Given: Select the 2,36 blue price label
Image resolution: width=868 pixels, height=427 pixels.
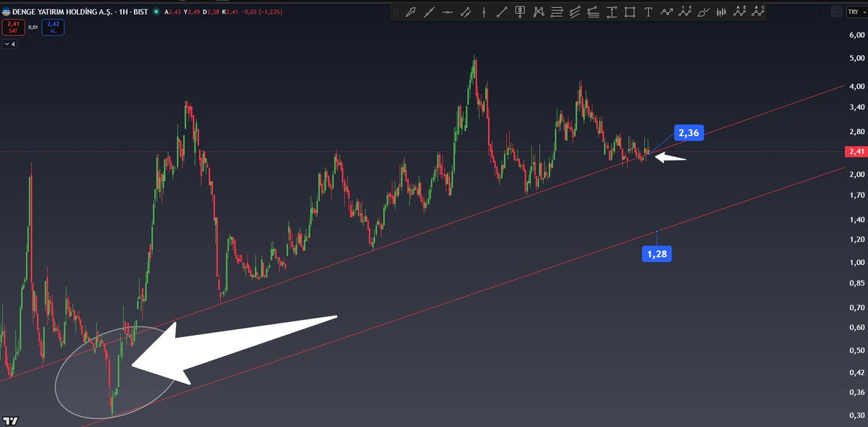Looking at the screenshot, I should pos(688,132).
